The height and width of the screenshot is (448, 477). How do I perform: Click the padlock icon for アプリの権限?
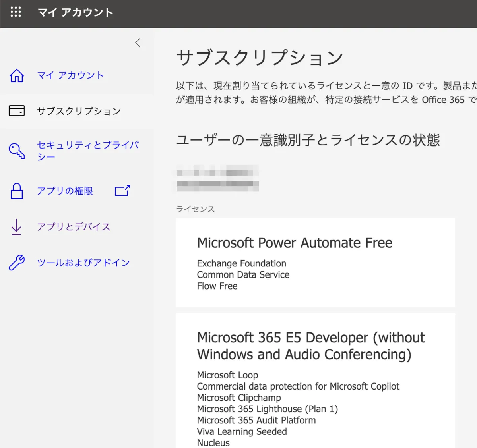(x=17, y=191)
